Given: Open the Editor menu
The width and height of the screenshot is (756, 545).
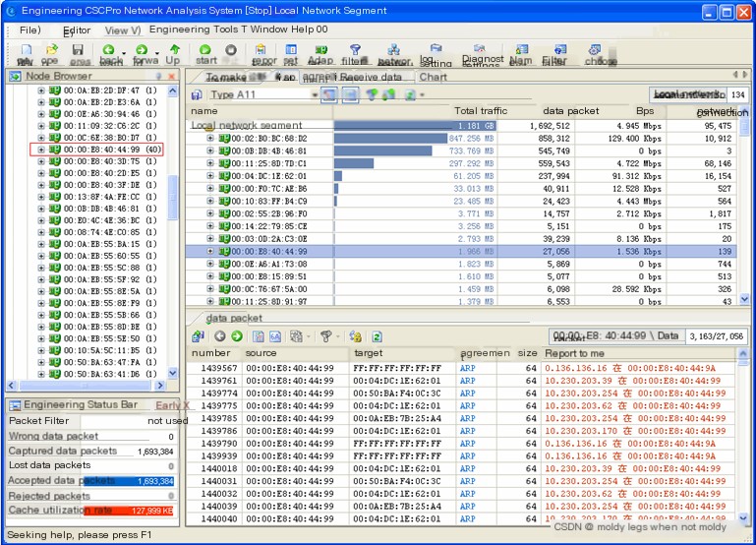Looking at the screenshot, I should tap(77, 30).
